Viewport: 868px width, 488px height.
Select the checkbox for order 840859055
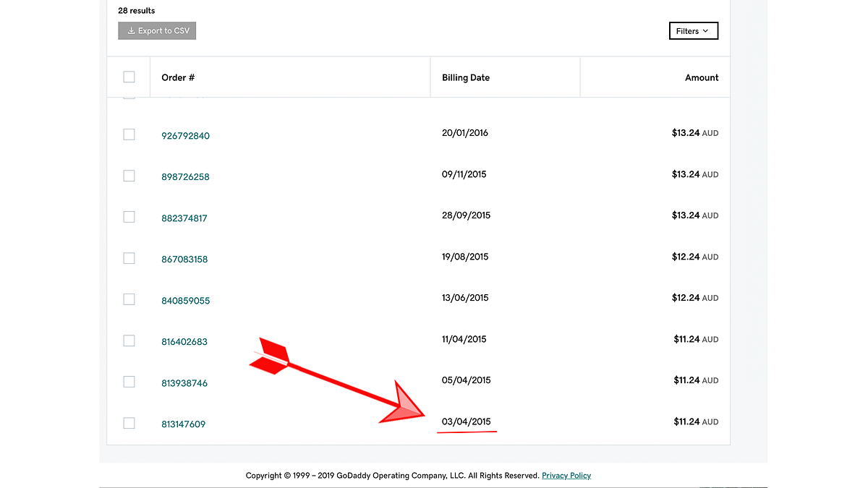(129, 299)
